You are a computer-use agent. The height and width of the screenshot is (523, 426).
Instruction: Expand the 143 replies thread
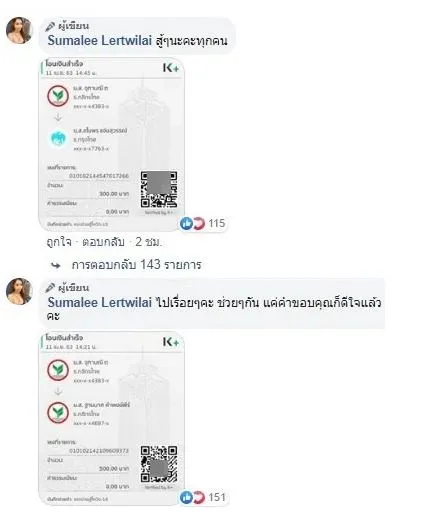pos(136,265)
